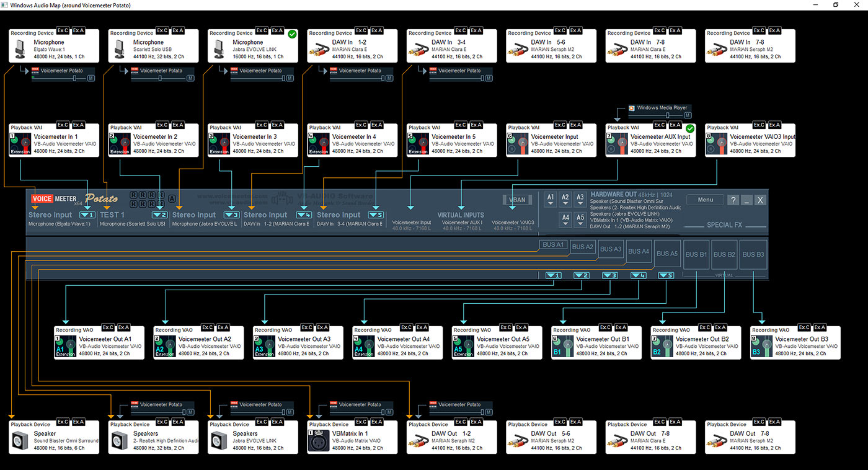Click the Voicemeeter Out B2 recording card
This screenshot has width=868, height=470.
(x=696, y=343)
